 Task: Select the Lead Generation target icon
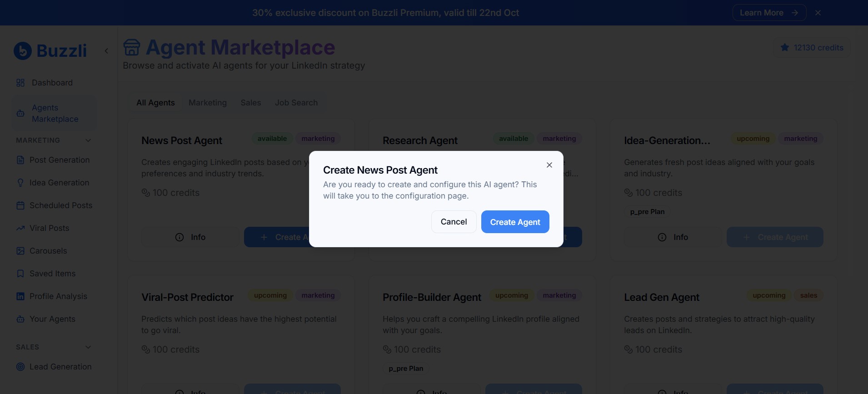click(x=20, y=367)
